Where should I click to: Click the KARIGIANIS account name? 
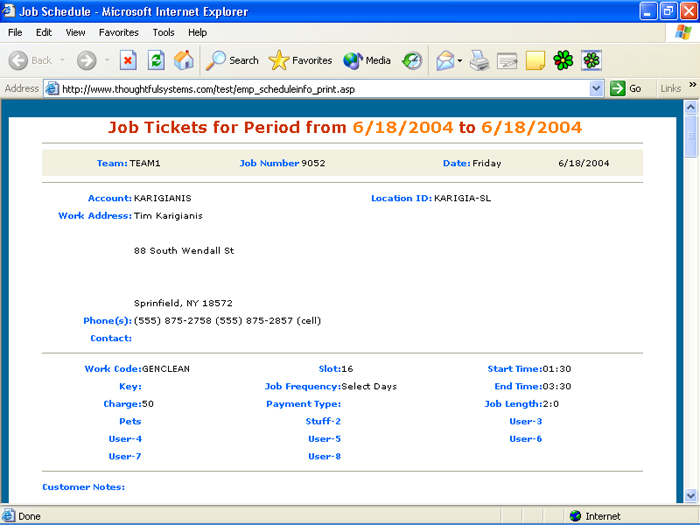(x=162, y=198)
